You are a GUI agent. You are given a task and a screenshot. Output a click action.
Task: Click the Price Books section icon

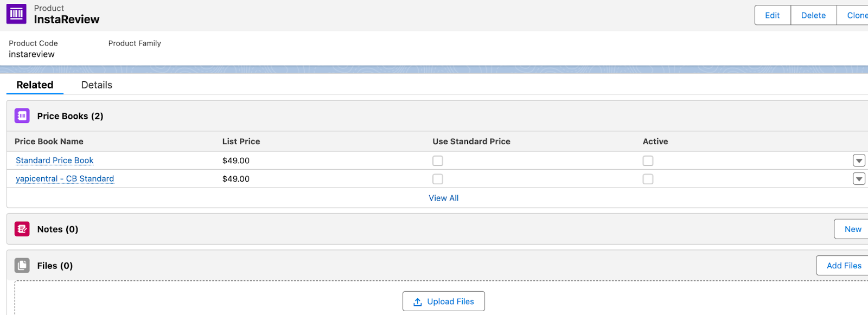pyautogui.click(x=22, y=115)
